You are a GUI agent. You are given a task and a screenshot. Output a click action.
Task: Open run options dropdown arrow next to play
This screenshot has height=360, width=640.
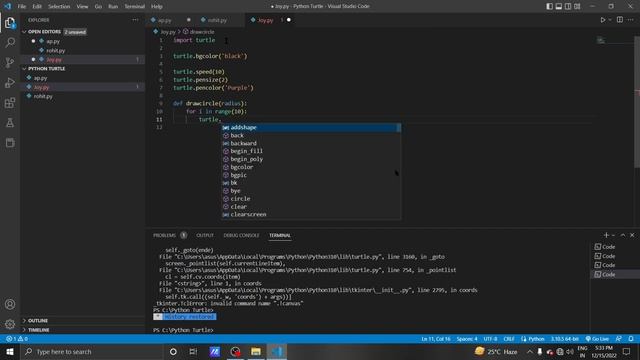pos(610,20)
